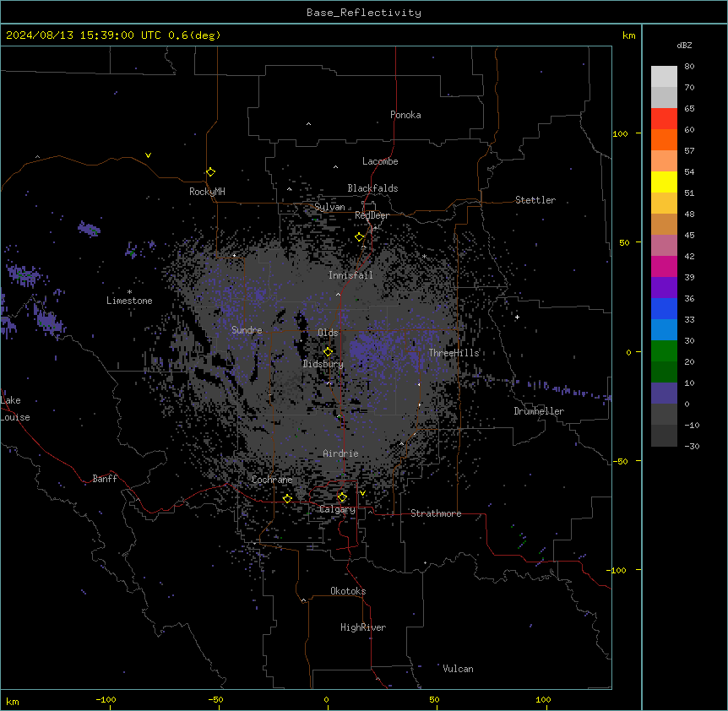Click the Blackfalds city label
The height and width of the screenshot is (711, 728).
(372, 188)
